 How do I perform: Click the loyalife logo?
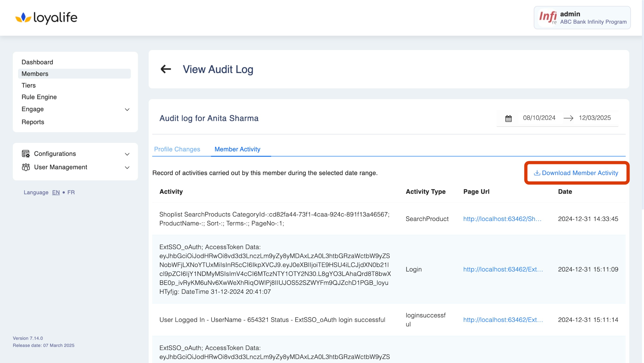click(46, 18)
